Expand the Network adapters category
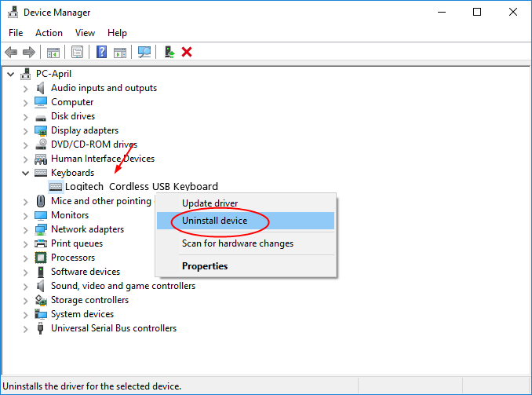Image resolution: width=532 pixels, height=395 pixels. coord(25,229)
